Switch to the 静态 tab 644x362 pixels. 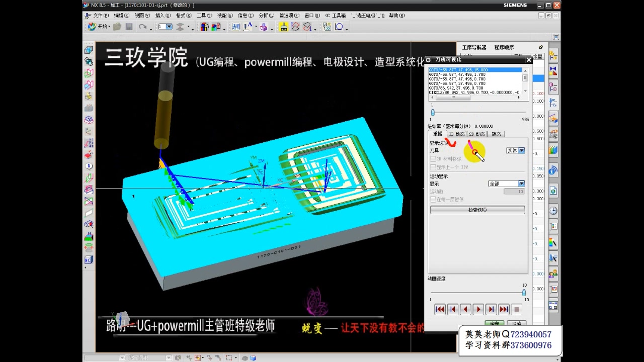coord(496,134)
